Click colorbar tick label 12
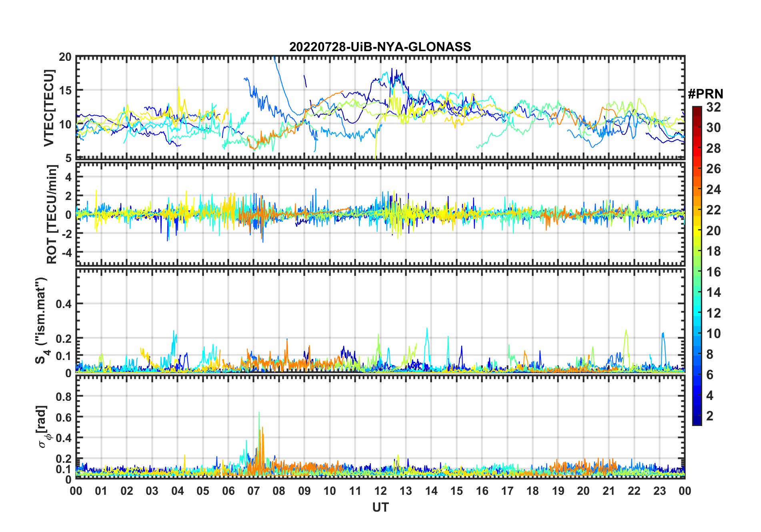The image size is (761, 532). click(x=713, y=313)
